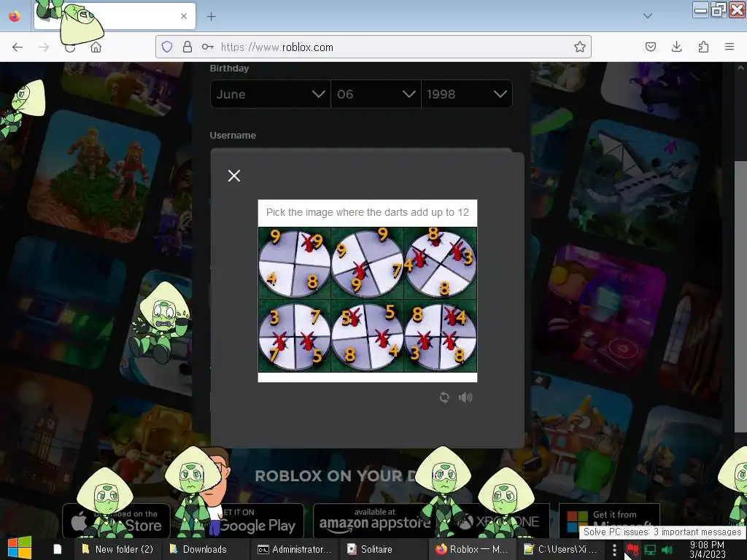List all tabs with the chevron
This screenshot has width=747, height=560.
pos(648,16)
